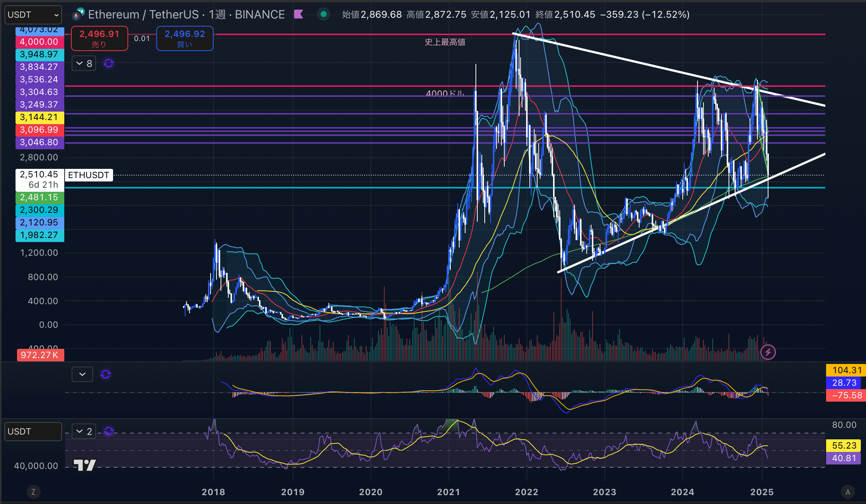Click the TradingView logo in RSI pane
This screenshot has width=866, height=504.
coord(85,465)
